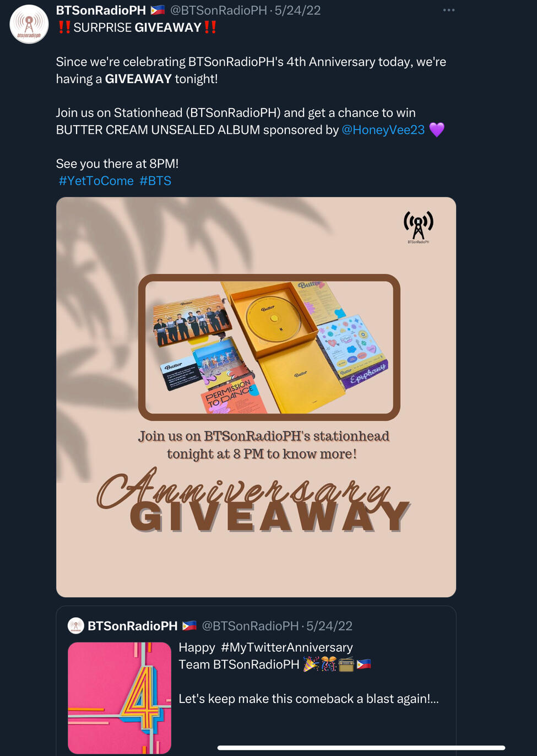Tap the home indicator bar at bottom
The width and height of the screenshot is (537, 756).
[x=361, y=748]
